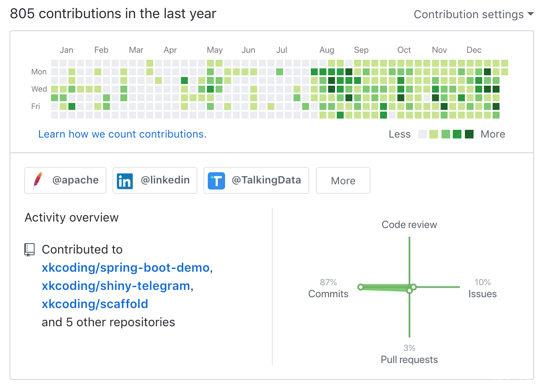Filter activity by the @apache organization
This screenshot has width=548, height=392.
[x=65, y=180]
